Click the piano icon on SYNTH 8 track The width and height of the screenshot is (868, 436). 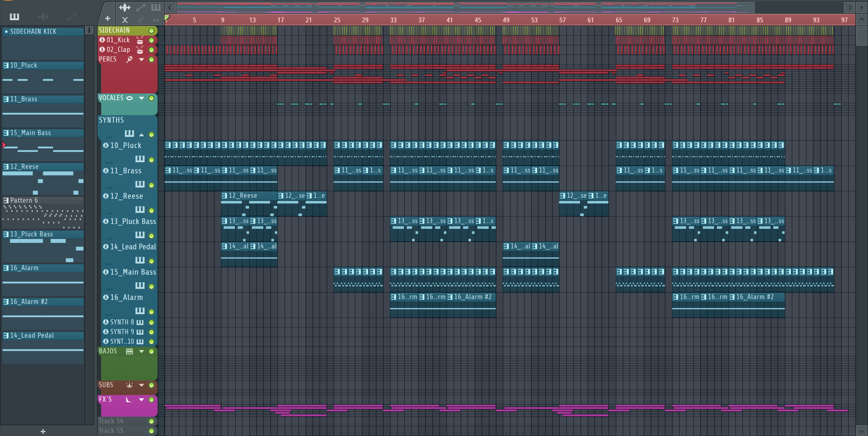140,322
